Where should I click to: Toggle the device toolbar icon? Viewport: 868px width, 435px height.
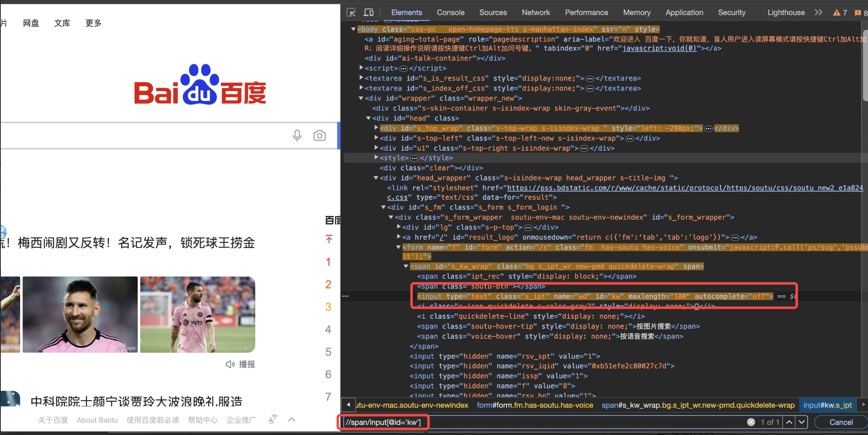coord(369,12)
